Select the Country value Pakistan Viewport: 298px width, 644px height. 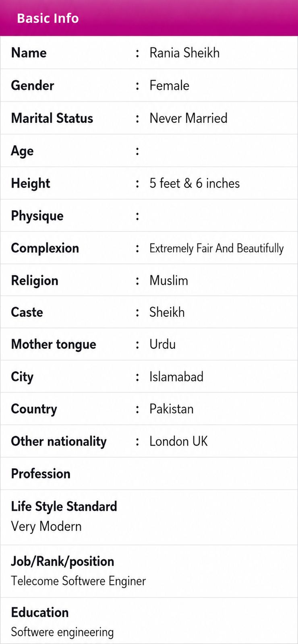coord(172,409)
